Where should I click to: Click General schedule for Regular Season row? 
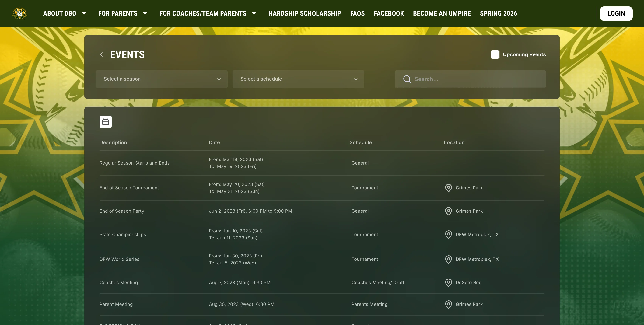(x=360, y=163)
